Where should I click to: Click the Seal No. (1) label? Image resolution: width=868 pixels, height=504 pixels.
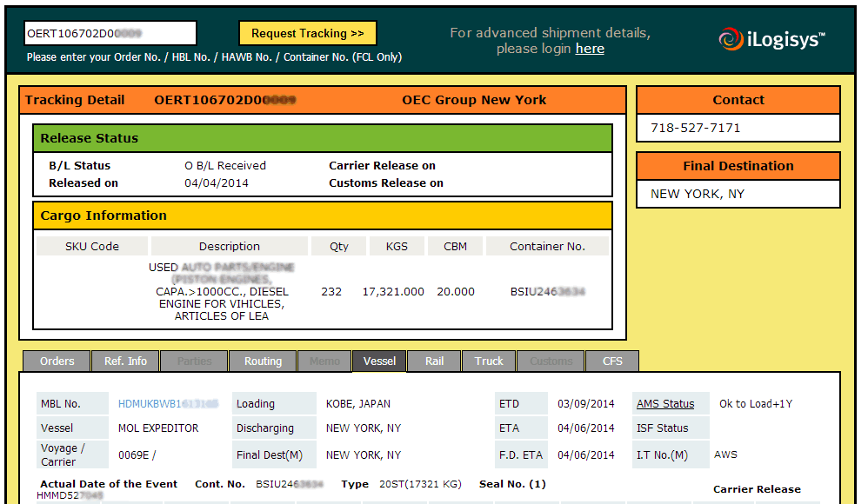(512, 484)
